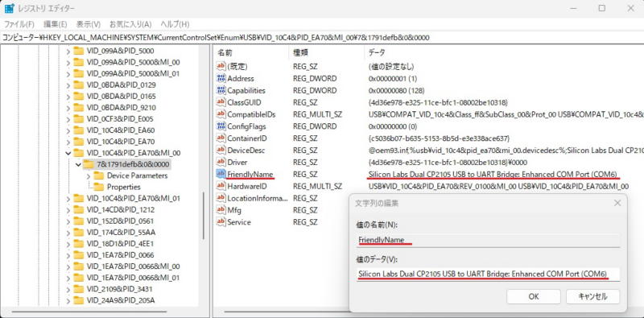Click the CompatibleIDs value icon
The image size is (644, 318).
tap(221, 114)
